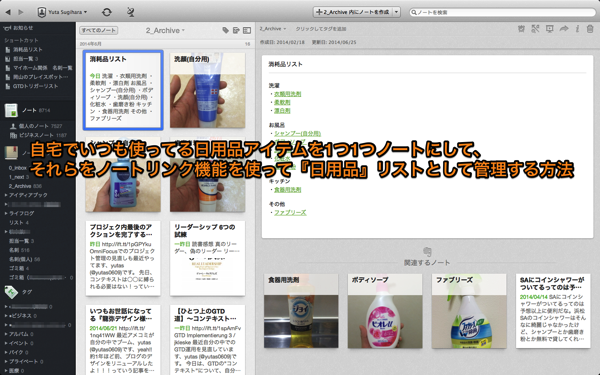The width and height of the screenshot is (600, 375).
Task: Click the annotate note icon
Action: 535,29
